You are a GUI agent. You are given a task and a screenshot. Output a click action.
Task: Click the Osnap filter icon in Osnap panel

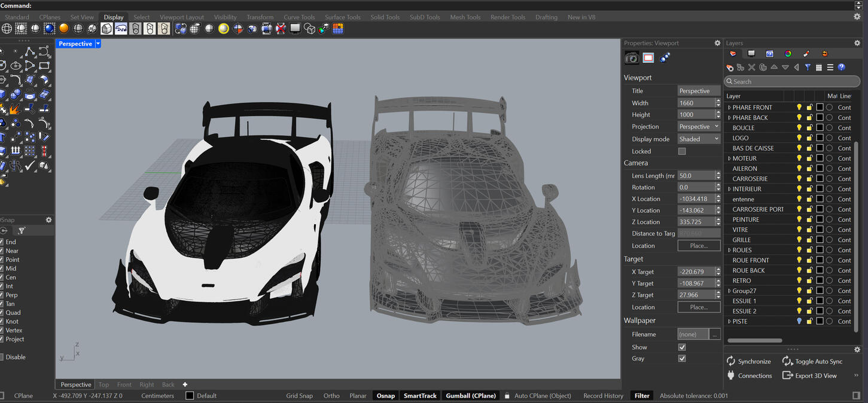pyautogui.click(x=21, y=230)
